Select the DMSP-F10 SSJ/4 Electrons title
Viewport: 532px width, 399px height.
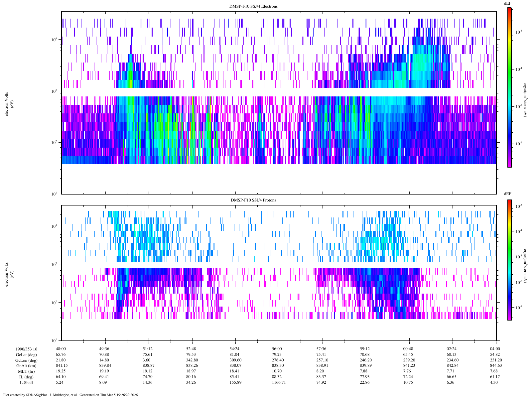point(253,6)
